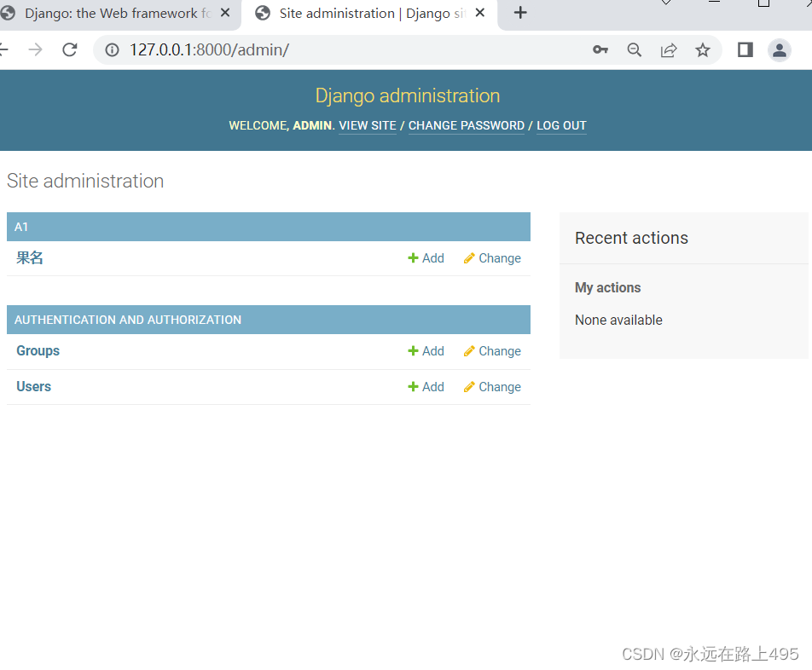
Task: Click the LOG OUT link
Action: [x=561, y=125]
